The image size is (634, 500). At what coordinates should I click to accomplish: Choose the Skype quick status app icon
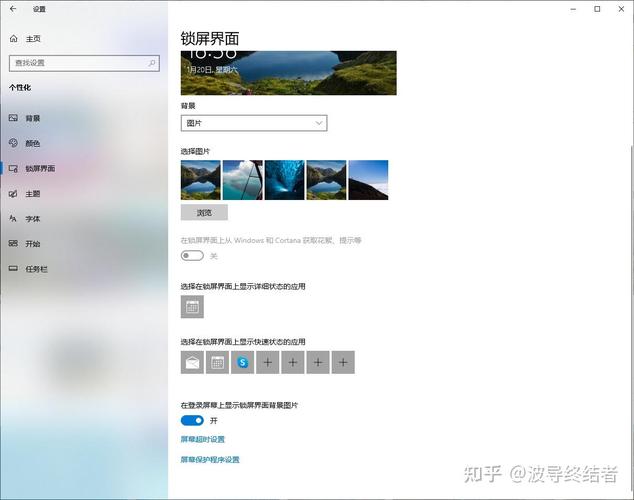pos(242,362)
